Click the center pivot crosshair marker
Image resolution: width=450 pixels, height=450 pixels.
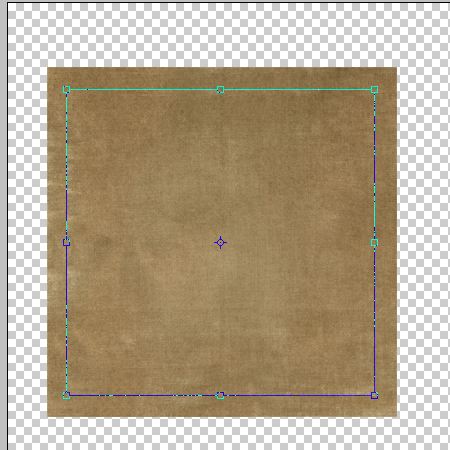tap(220, 242)
